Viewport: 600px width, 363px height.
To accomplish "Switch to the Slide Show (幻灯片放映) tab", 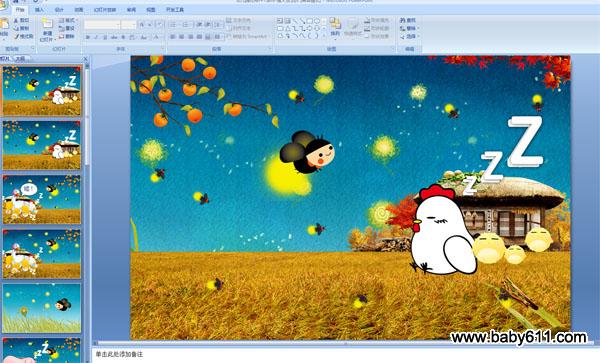I will pyautogui.click(x=105, y=10).
